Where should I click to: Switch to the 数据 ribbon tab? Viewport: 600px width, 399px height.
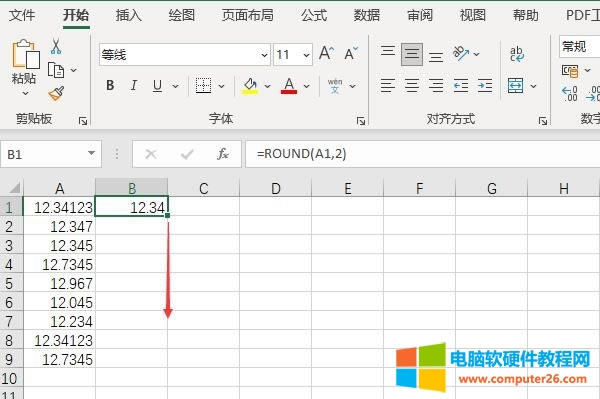tap(367, 15)
